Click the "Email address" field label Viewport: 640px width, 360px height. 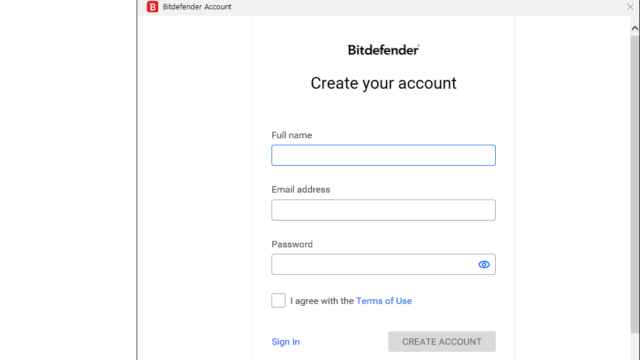[x=300, y=189]
